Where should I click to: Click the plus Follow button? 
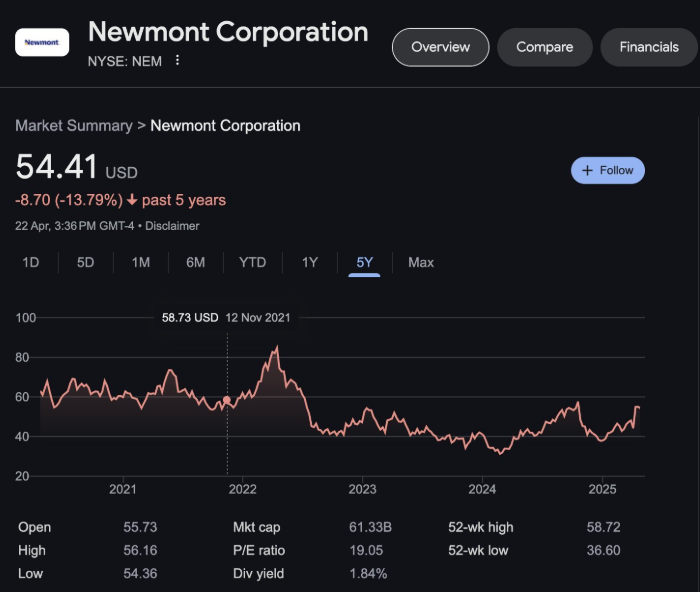tap(607, 170)
